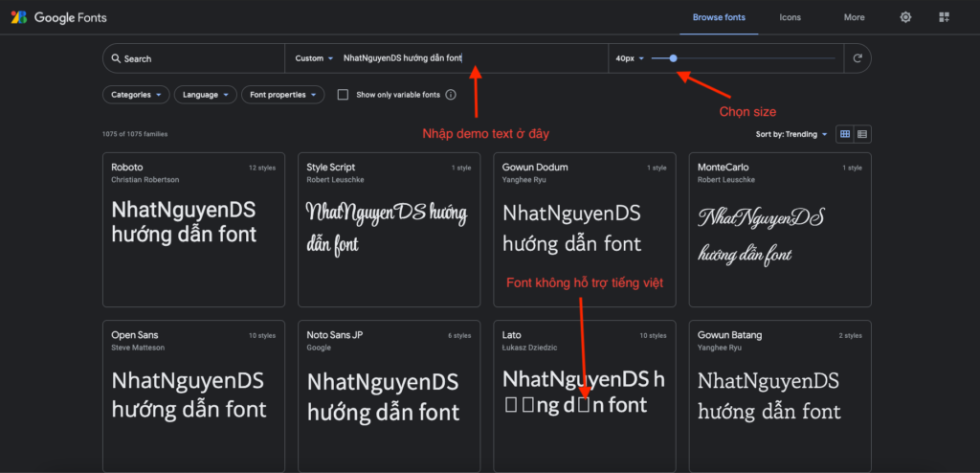Open the Font properties dropdown
This screenshot has width=980, height=473.
283,95
